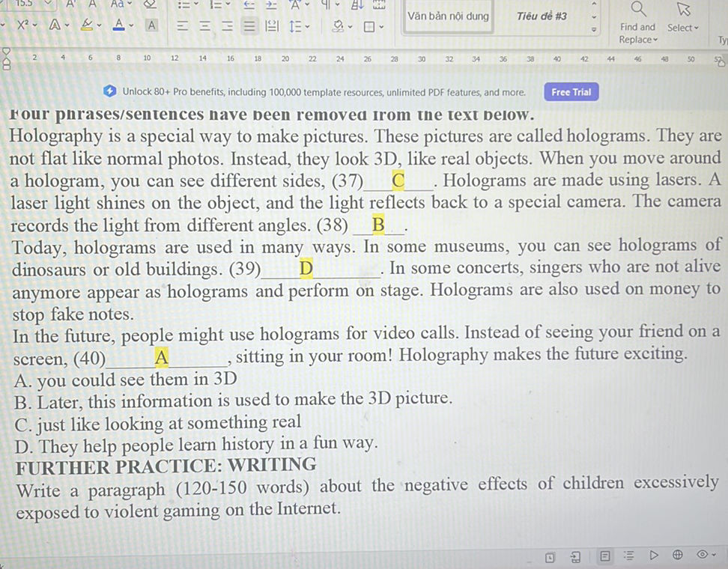Viewport: 728px width, 569px height.
Task: Center align the paragraph
Action: click(x=204, y=26)
